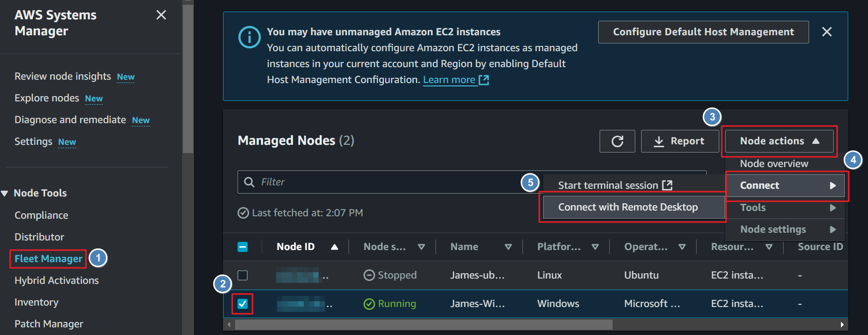Go to Hybrid Activations

coord(56,280)
